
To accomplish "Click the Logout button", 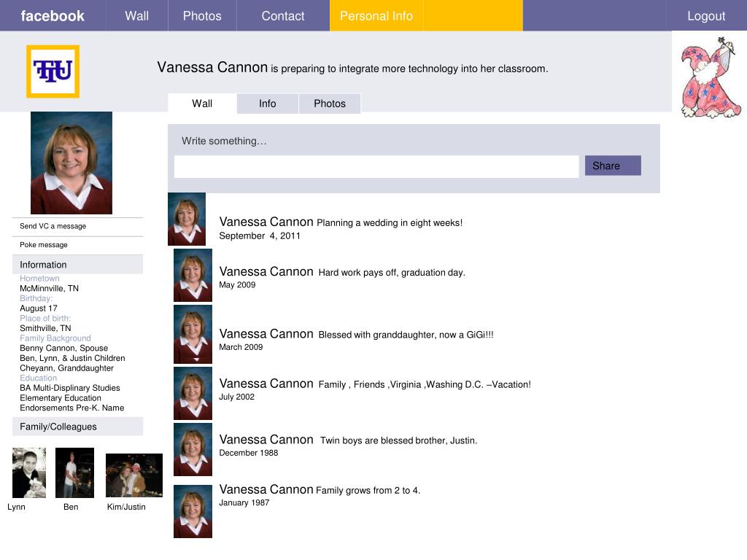I will pyautogui.click(x=706, y=16).
